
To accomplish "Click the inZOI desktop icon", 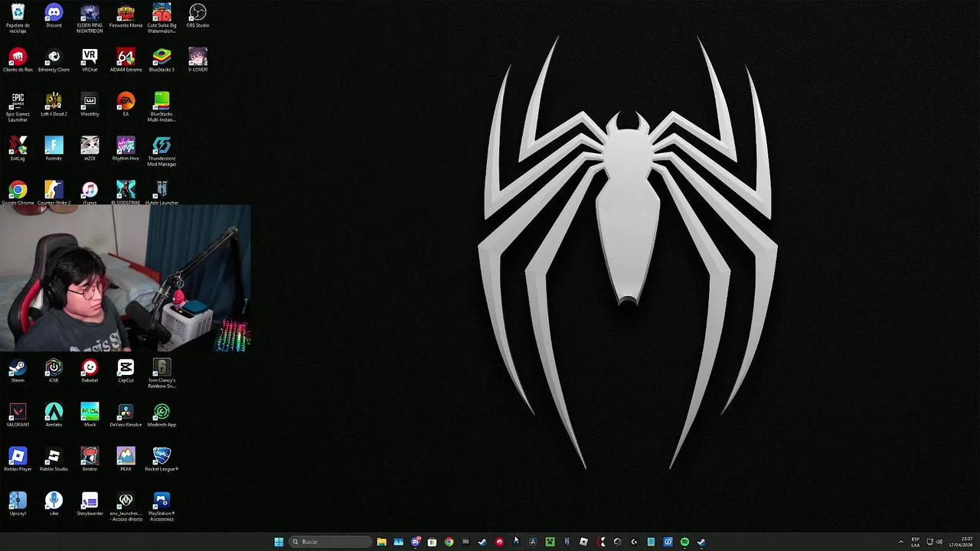I will pos(90,149).
